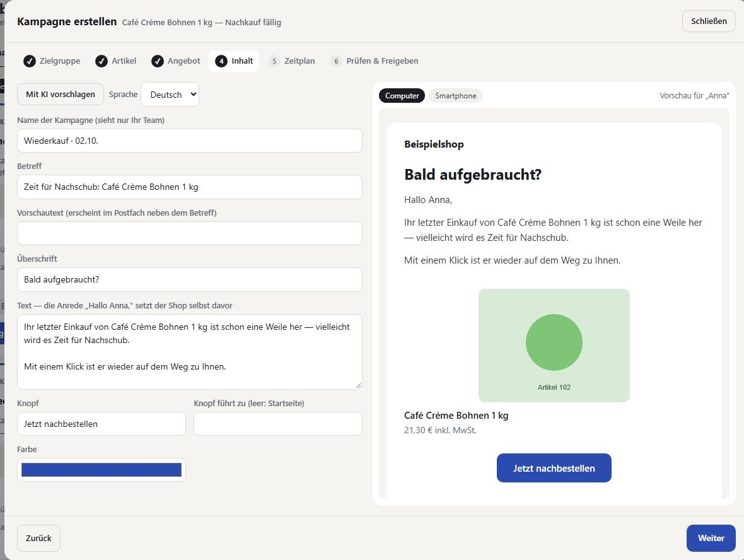Edit the Knopf label field

tap(102, 424)
